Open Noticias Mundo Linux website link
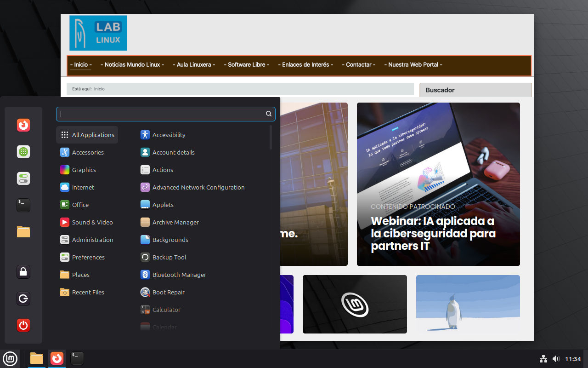 [x=132, y=65]
